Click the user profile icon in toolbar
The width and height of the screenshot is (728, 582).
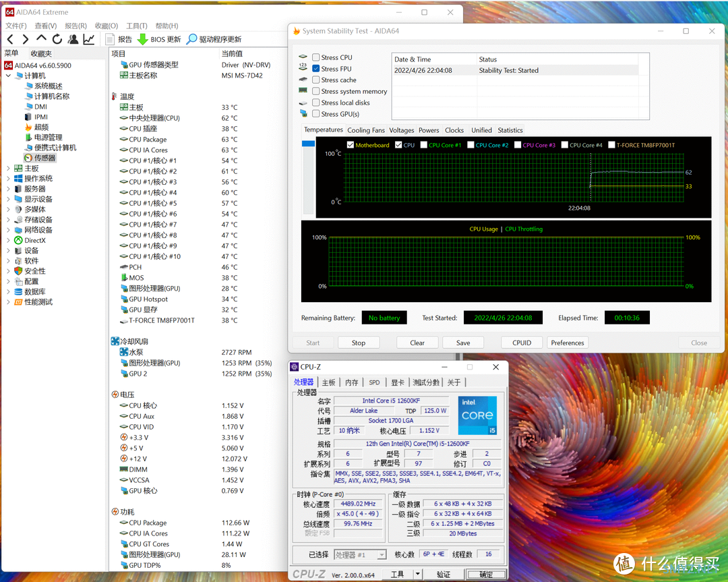click(73, 39)
